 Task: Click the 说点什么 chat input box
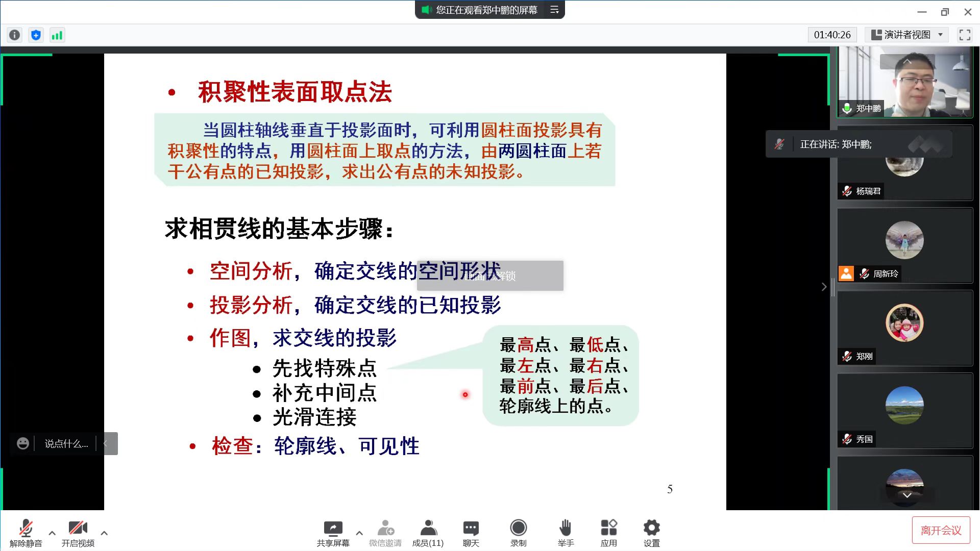tap(66, 444)
